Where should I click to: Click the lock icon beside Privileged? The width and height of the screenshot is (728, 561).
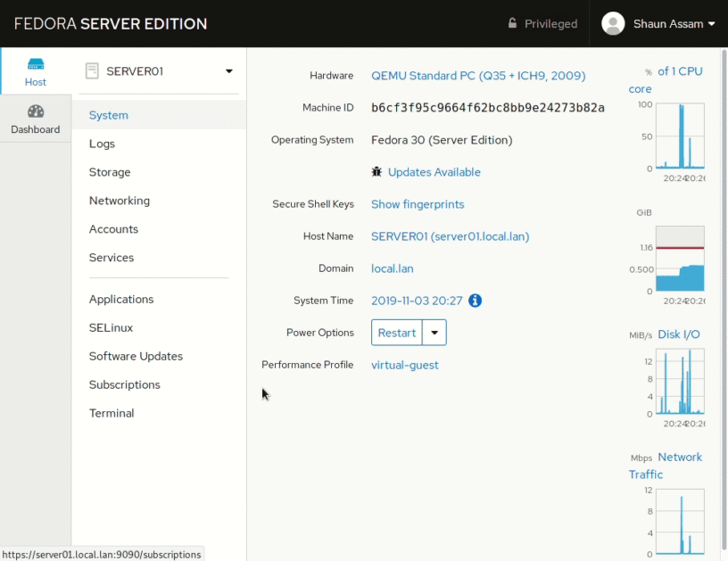pos(512,24)
